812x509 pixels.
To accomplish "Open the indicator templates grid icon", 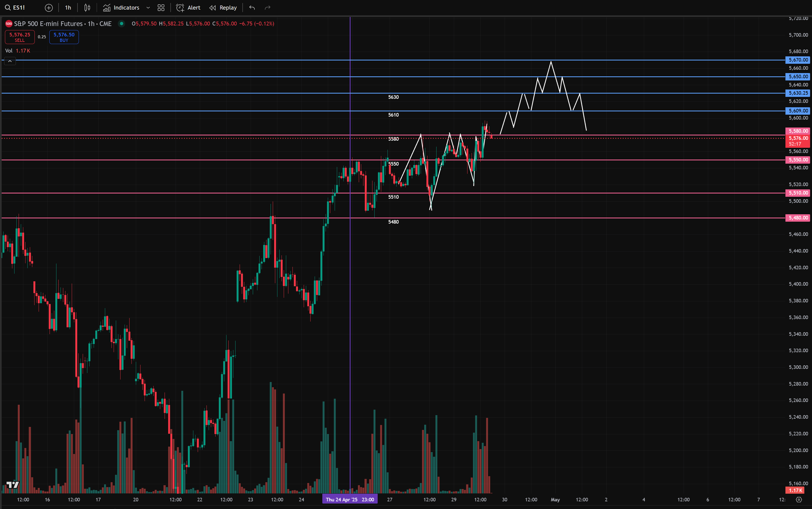I will (161, 7).
